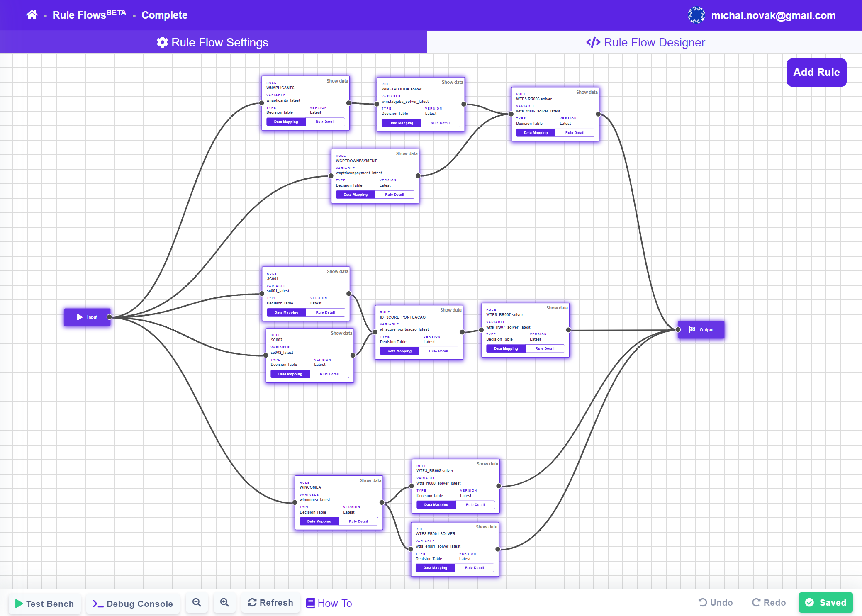Image resolution: width=862 pixels, height=616 pixels.
Task: Click the Input node on the canvas
Action: click(88, 317)
